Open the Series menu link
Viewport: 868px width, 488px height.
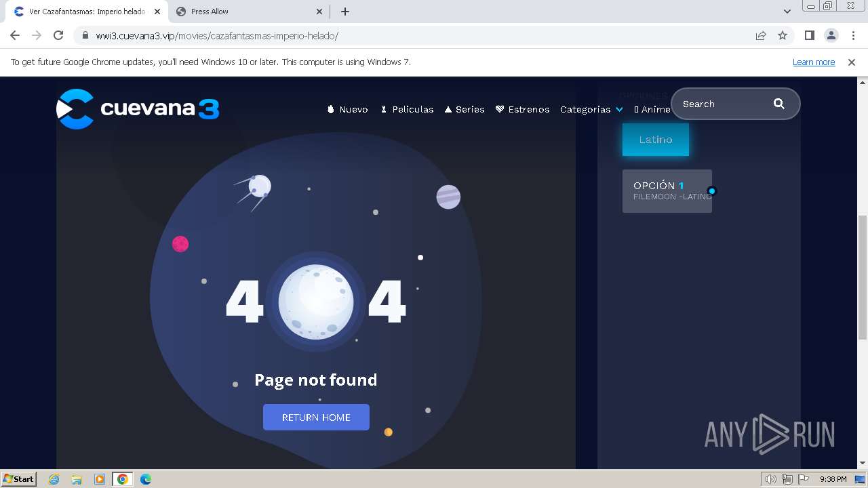click(x=465, y=109)
